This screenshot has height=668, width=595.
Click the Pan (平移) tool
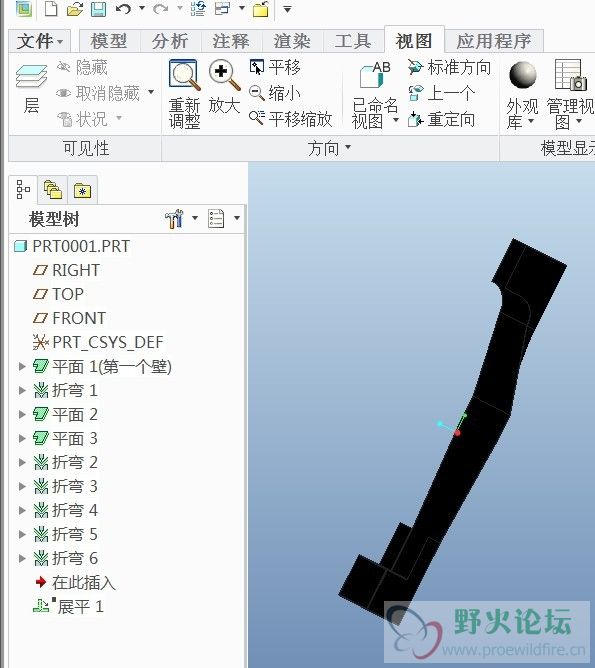(275, 67)
